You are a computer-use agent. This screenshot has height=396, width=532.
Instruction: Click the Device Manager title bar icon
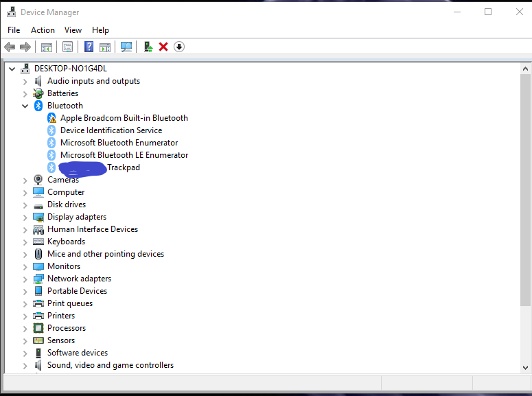coord(11,12)
